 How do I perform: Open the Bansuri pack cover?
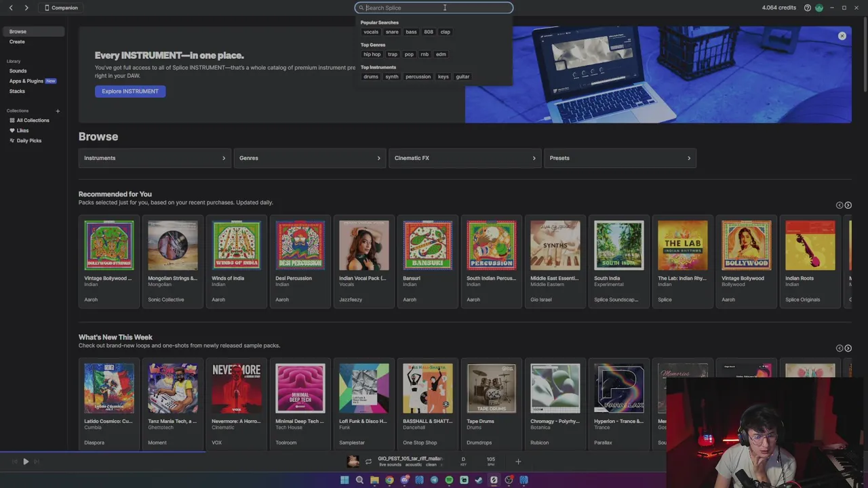coord(428,245)
